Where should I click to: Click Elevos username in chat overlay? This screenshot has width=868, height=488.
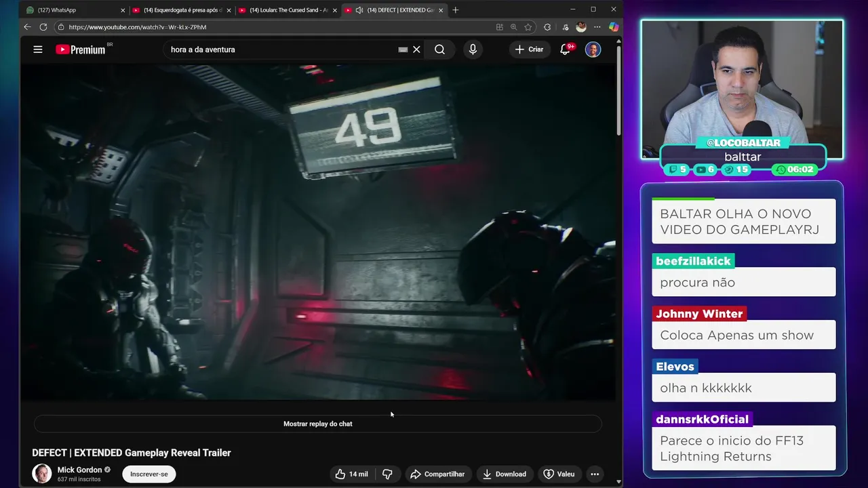(x=675, y=367)
